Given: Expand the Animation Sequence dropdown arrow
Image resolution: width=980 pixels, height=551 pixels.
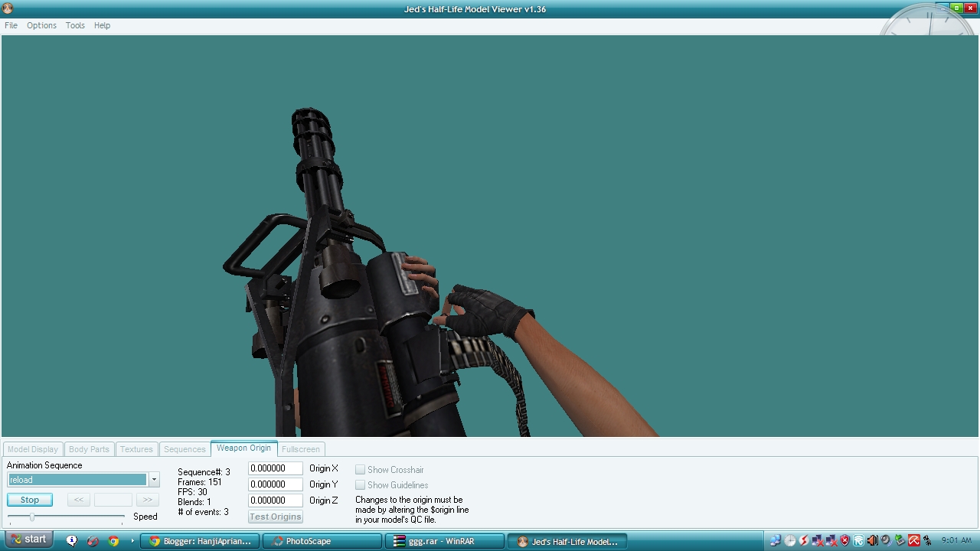Looking at the screenshot, I should pyautogui.click(x=154, y=480).
